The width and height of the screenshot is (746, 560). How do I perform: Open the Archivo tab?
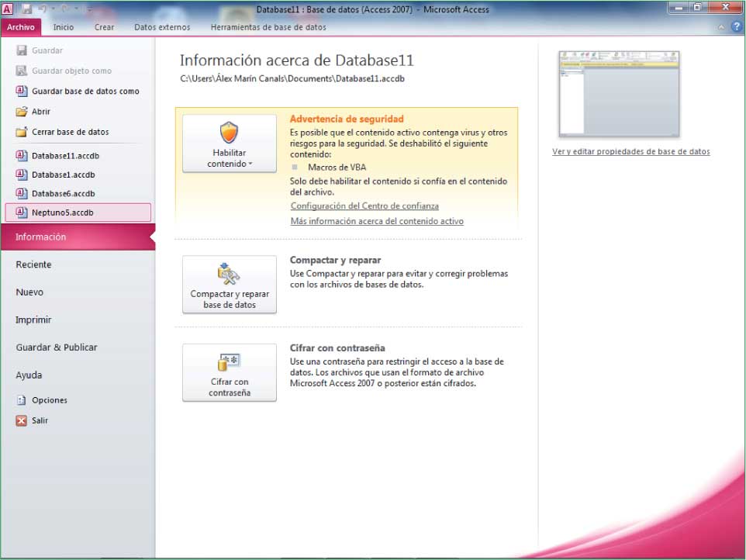coord(21,27)
